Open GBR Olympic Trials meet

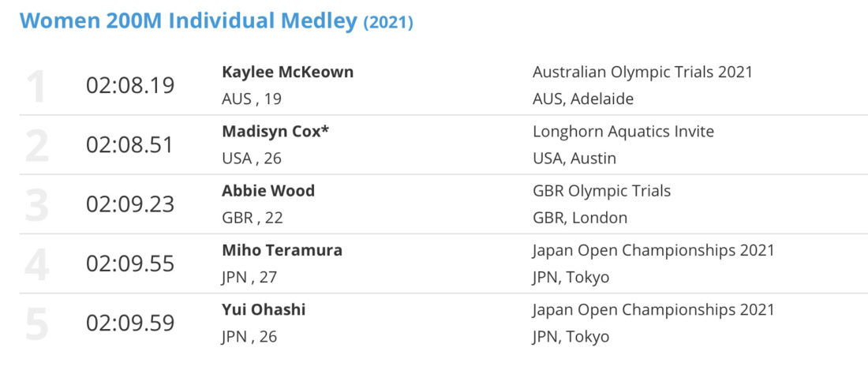[x=602, y=192]
